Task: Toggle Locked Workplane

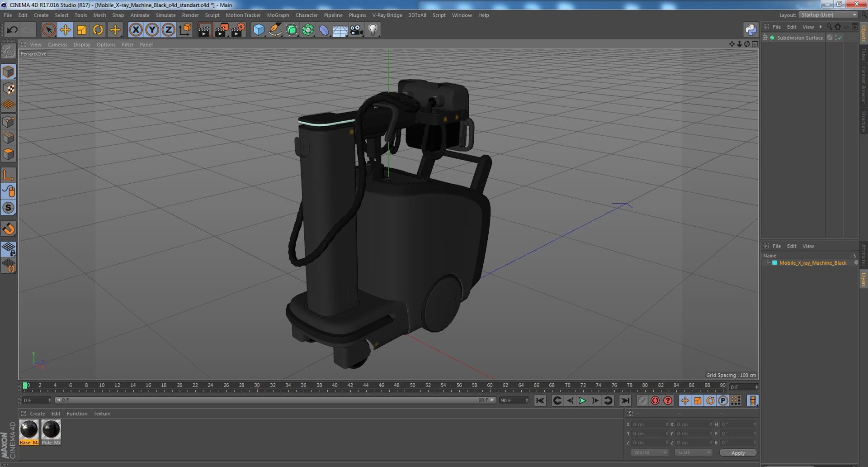Action: pos(8,249)
